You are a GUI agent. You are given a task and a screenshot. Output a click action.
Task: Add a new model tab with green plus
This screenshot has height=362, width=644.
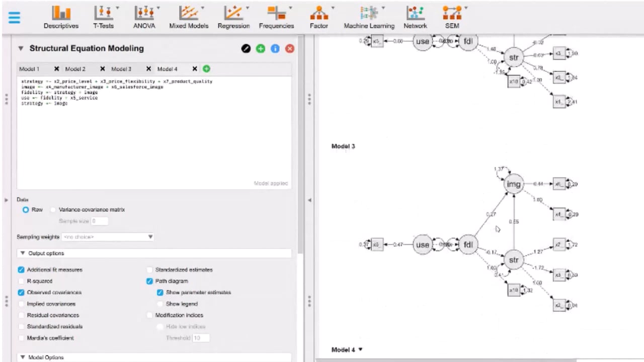[206, 69]
